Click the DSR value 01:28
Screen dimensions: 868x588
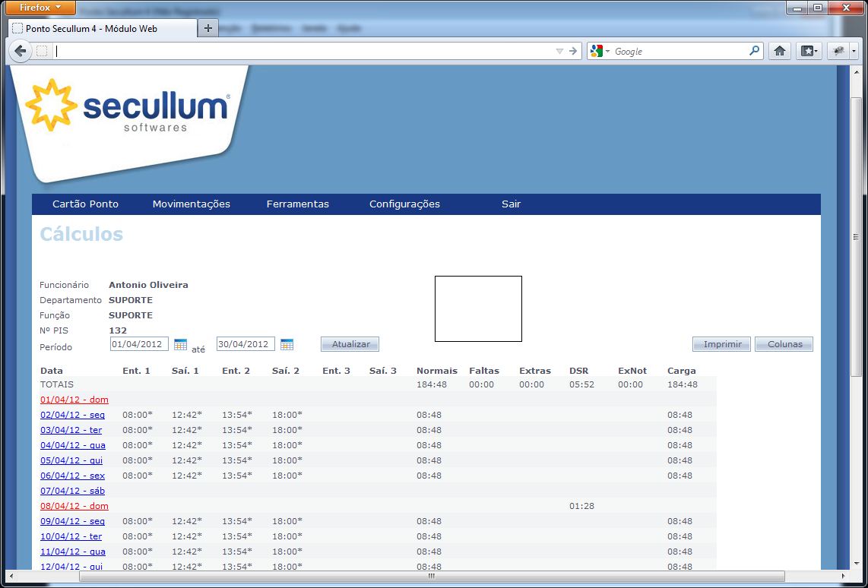[581, 506]
